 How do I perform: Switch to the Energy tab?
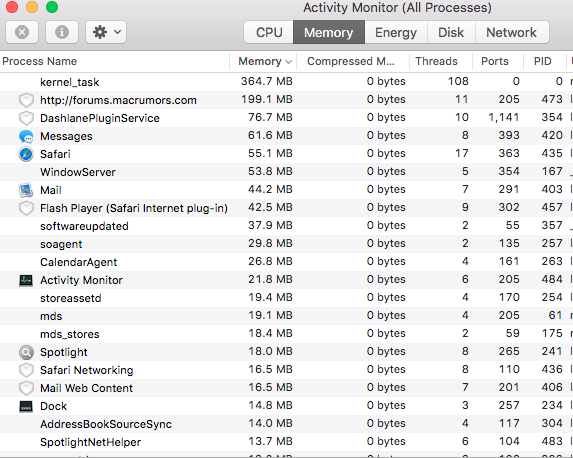pyautogui.click(x=396, y=32)
